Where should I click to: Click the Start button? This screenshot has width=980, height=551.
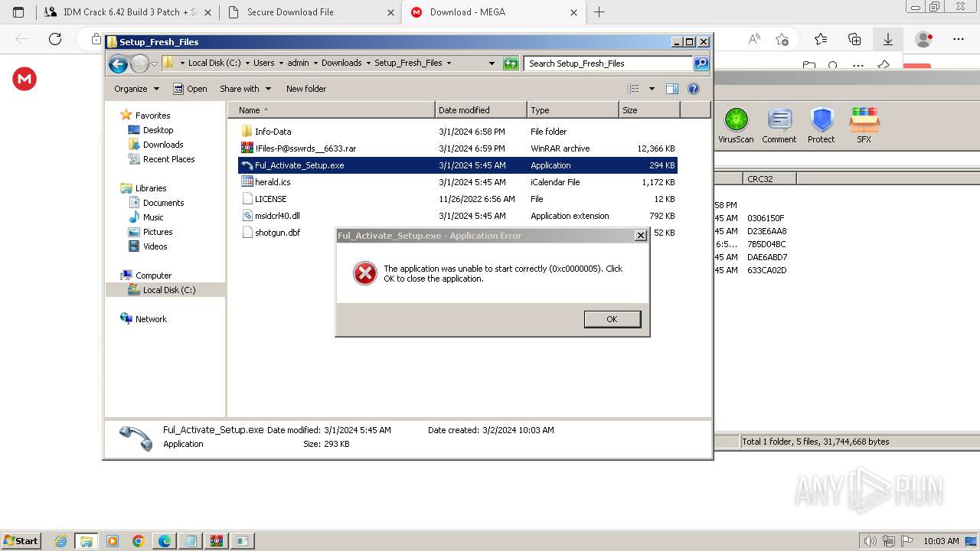21,540
